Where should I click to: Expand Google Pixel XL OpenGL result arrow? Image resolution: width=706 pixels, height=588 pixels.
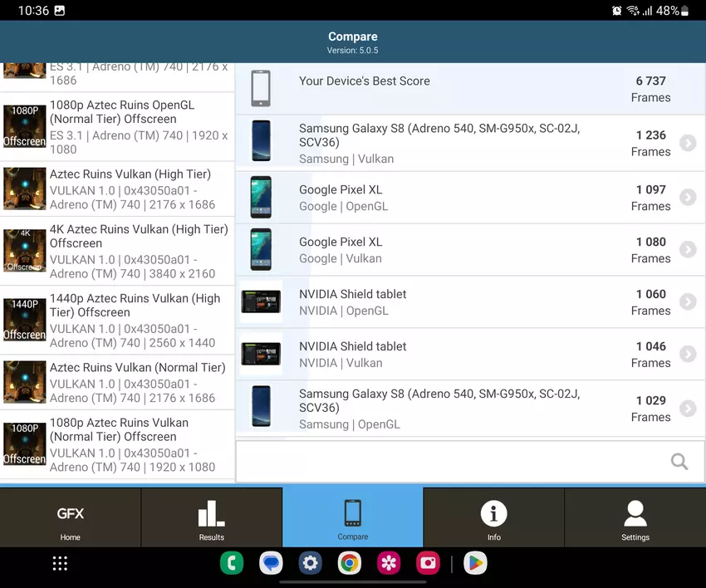(x=687, y=198)
